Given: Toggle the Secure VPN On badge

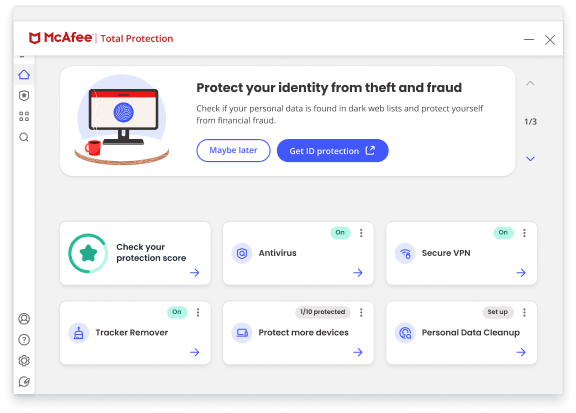Looking at the screenshot, I should coord(503,233).
